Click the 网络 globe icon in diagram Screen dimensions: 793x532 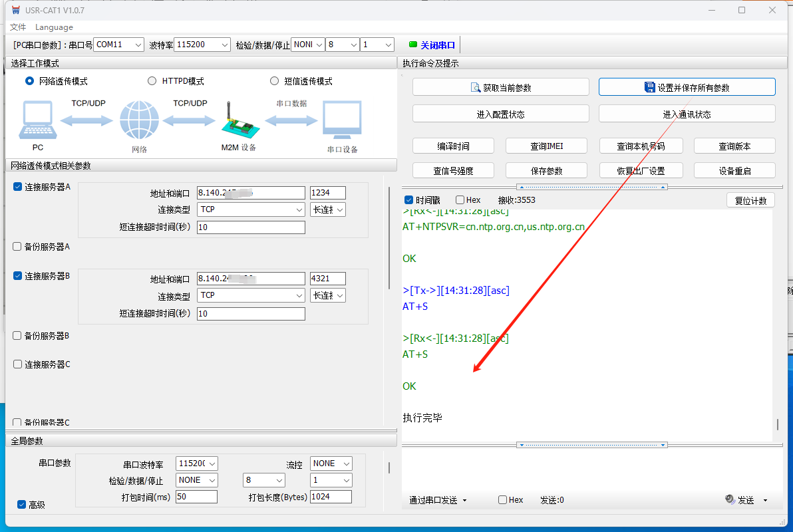pyautogui.click(x=139, y=121)
